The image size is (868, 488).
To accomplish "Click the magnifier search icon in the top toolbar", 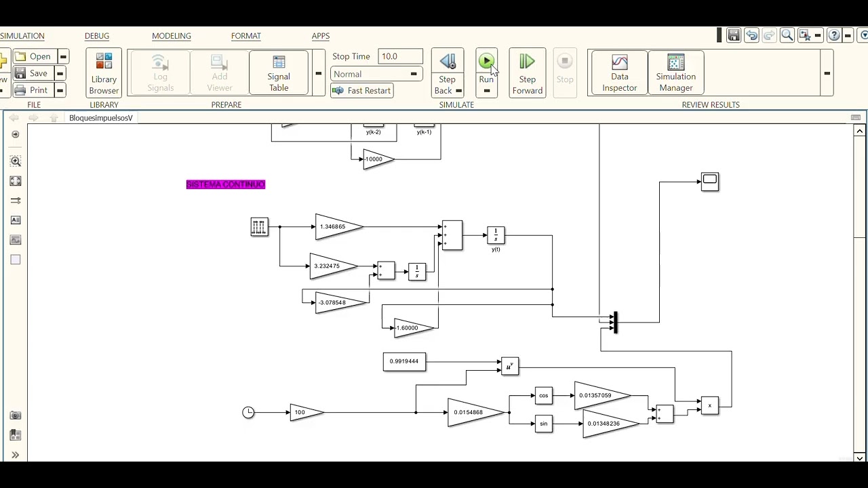I will [x=787, y=35].
